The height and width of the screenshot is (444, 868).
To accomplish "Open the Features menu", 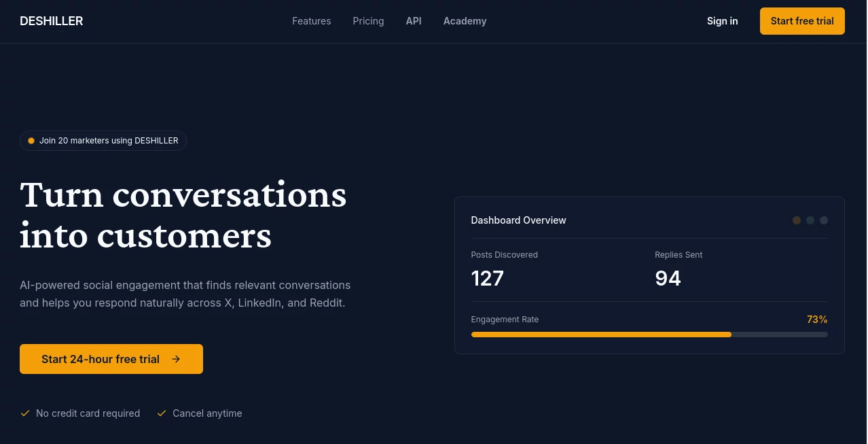I will (311, 21).
